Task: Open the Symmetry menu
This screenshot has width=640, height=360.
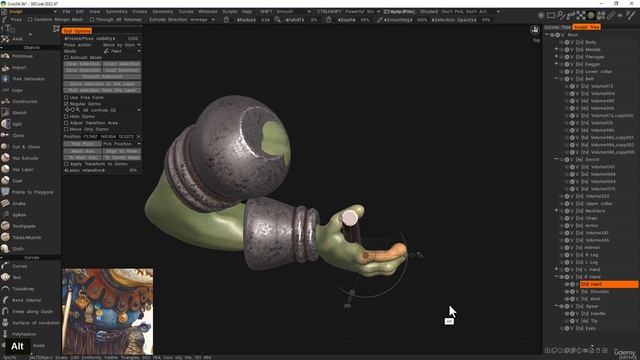Action: (x=116, y=11)
